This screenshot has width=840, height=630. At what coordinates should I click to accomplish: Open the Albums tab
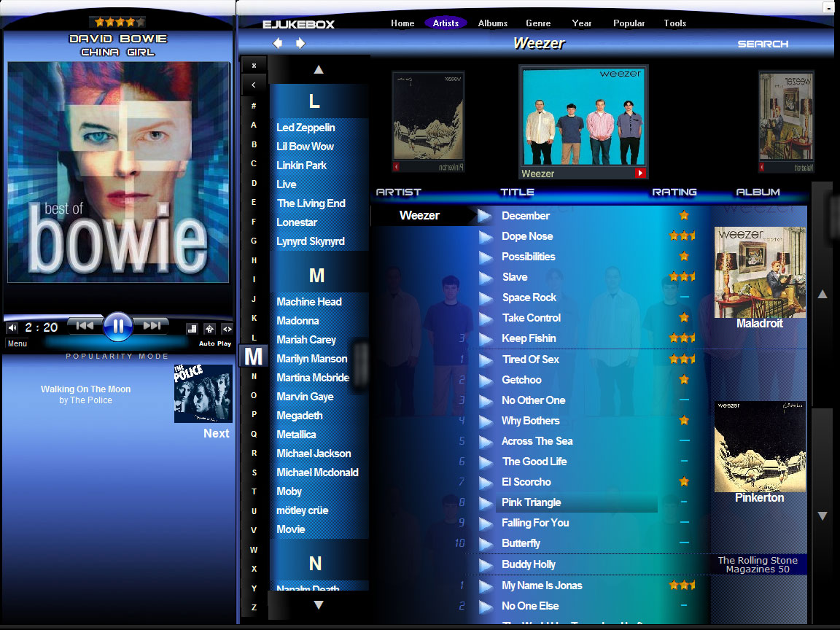click(493, 23)
